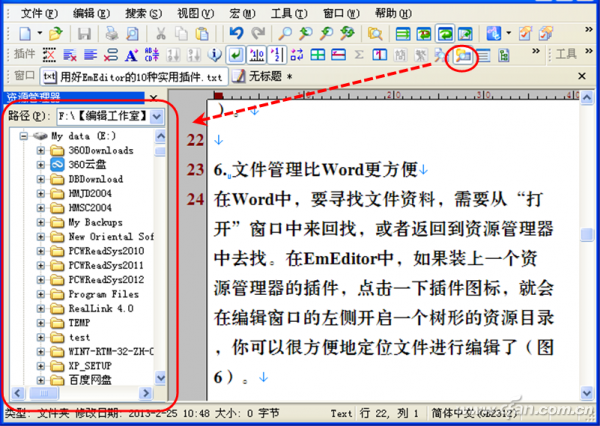
Task: Save the document with the floppy disk icon
Action: coord(84,34)
